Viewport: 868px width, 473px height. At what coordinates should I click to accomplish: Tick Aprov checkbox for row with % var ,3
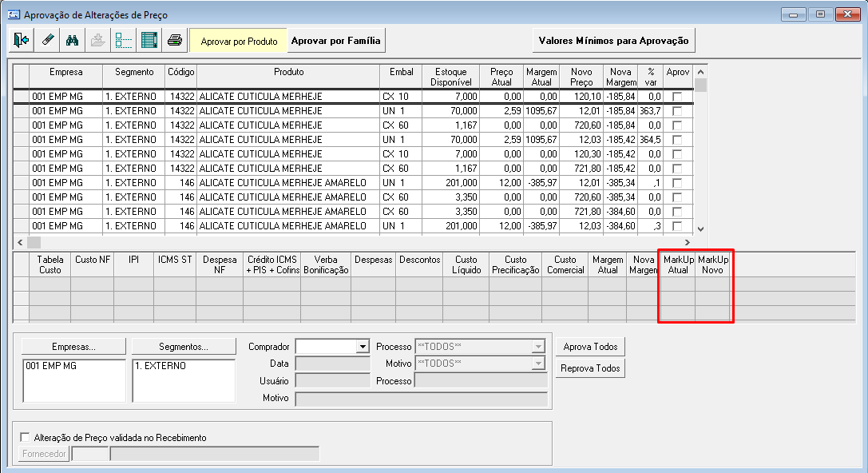click(x=677, y=226)
